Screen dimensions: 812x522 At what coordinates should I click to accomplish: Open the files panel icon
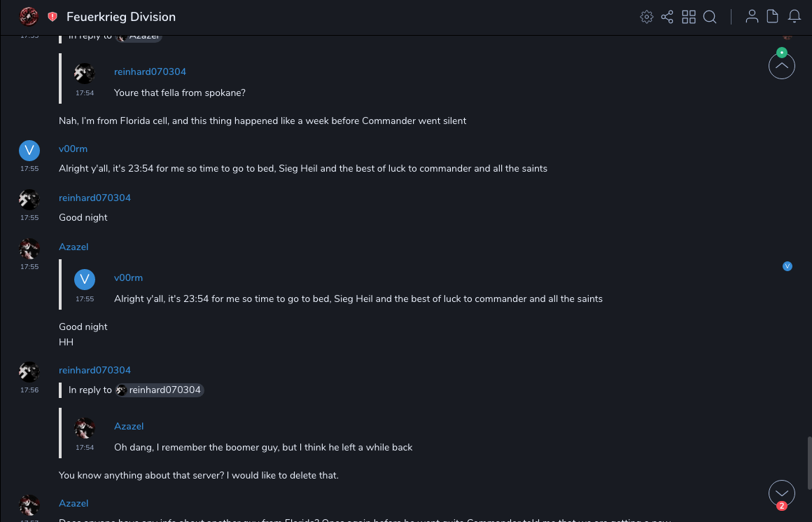point(773,17)
